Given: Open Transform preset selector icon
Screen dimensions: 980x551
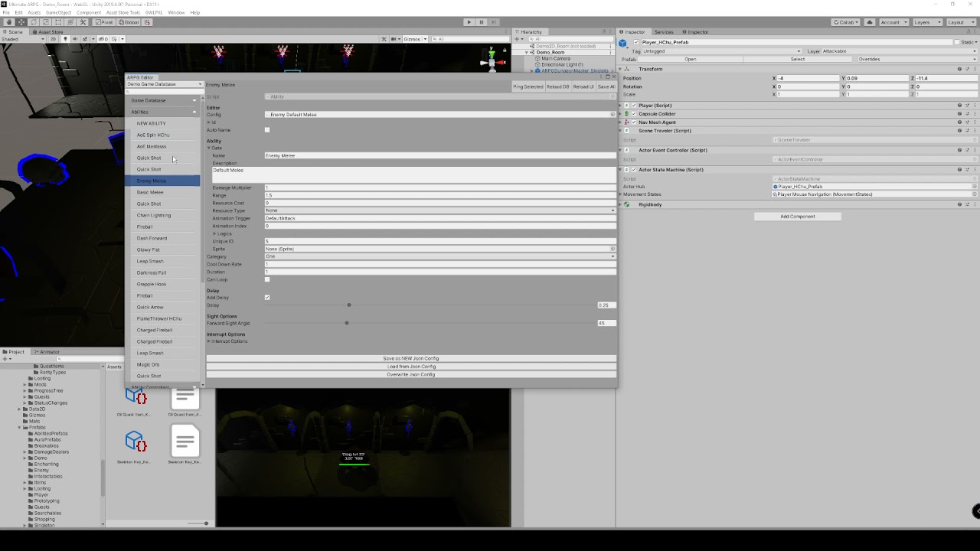Looking at the screenshot, I should pos(967,69).
